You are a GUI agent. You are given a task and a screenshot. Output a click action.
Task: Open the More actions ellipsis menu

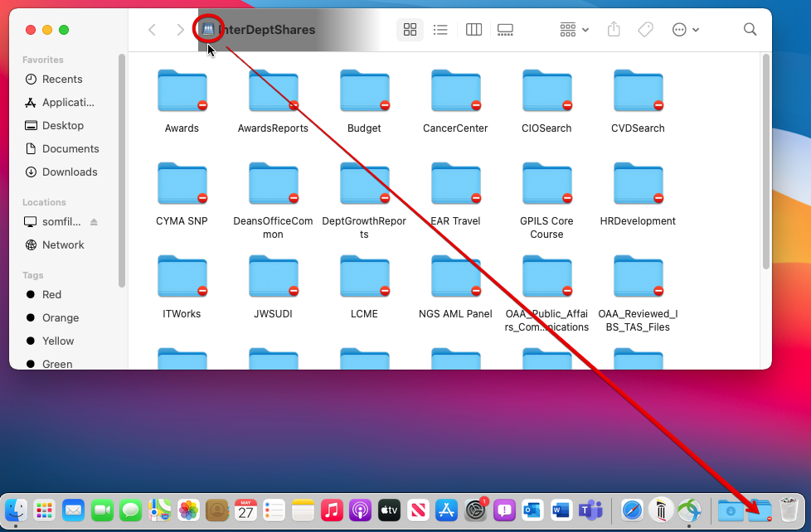[x=685, y=30]
